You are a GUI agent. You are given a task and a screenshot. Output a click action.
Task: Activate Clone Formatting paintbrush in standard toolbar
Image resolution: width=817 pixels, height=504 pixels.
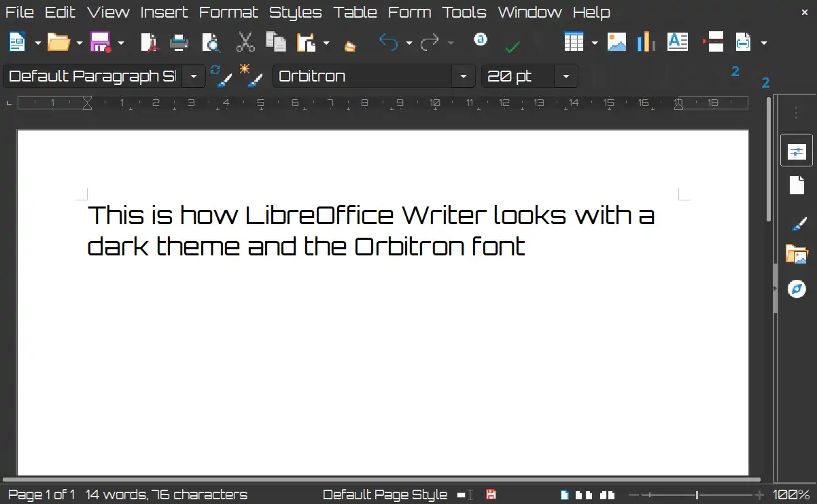(x=350, y=45)
